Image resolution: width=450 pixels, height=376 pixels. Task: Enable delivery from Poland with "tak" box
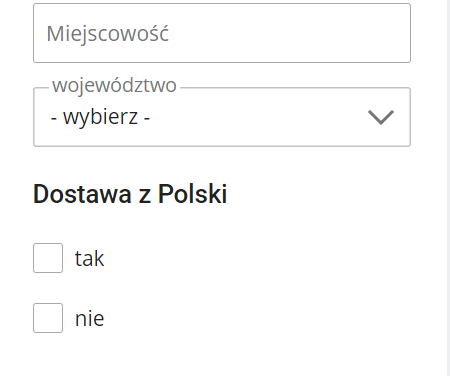click(48, 258)
